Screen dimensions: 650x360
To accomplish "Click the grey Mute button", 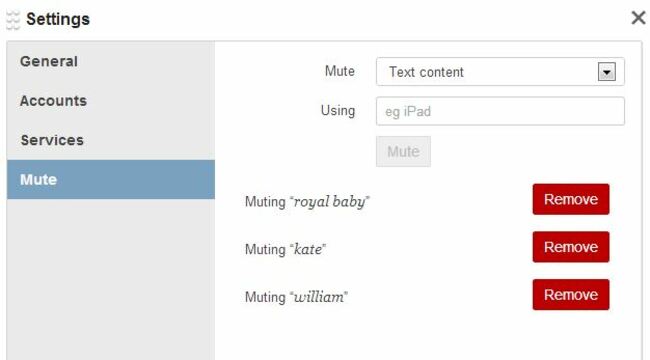I will [403, 151].
